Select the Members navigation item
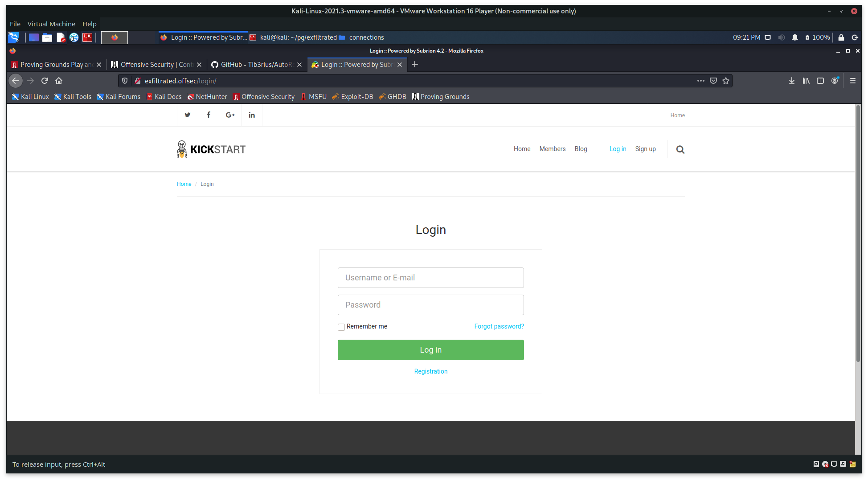Screen dimensions: 868x481 (553, 149)
